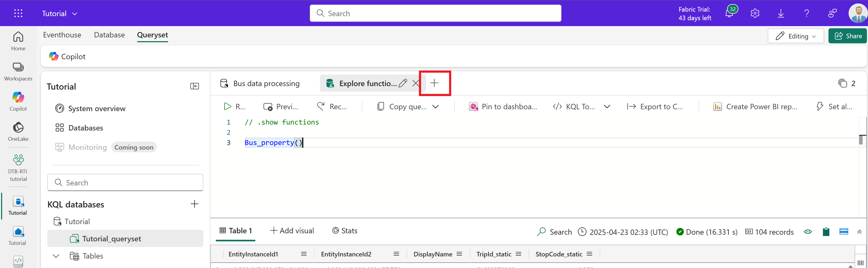Run the query
The height and width of the screenshot is (268, 868).
(x=234, y=107)
